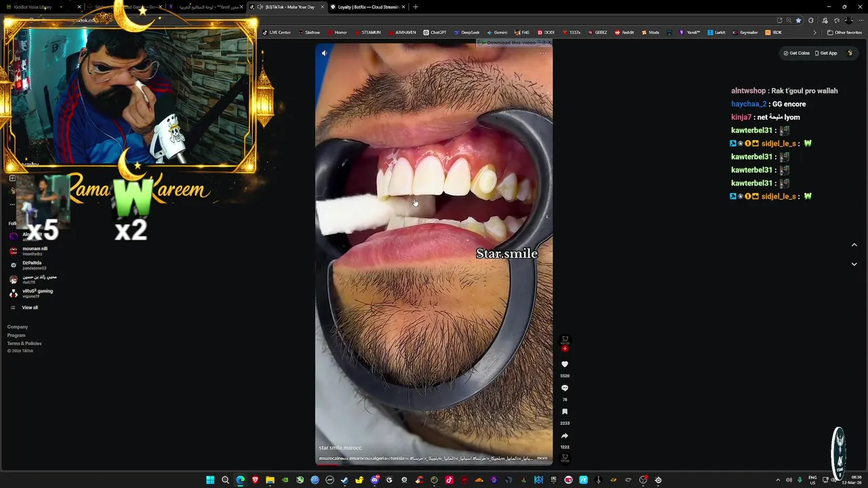868x488 pixels.
Task: Go to previous video with up chevron
Action: (x=854, y=245)
